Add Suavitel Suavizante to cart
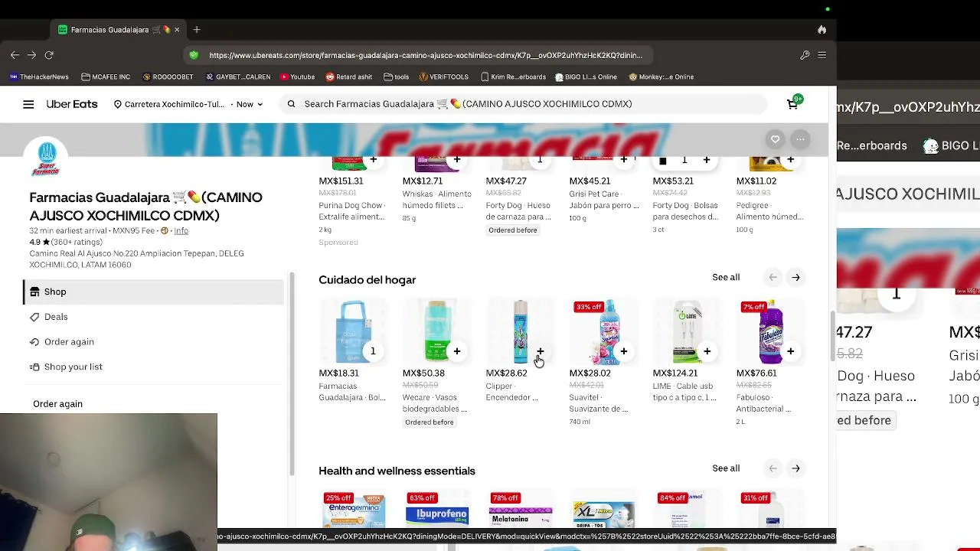The height and width of the screenshot is (551, 980). (623, 351)
